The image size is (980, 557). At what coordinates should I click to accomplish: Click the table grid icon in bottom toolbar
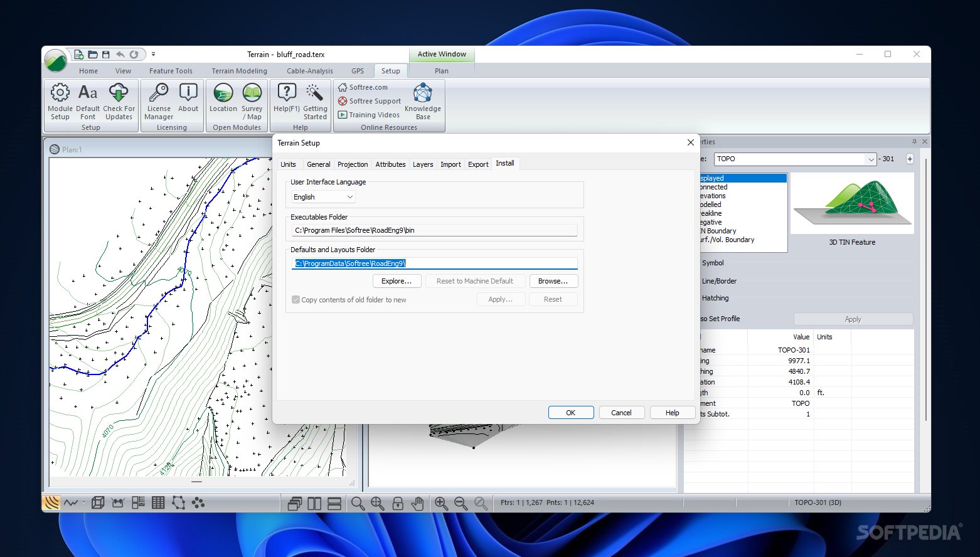point(158,502)
